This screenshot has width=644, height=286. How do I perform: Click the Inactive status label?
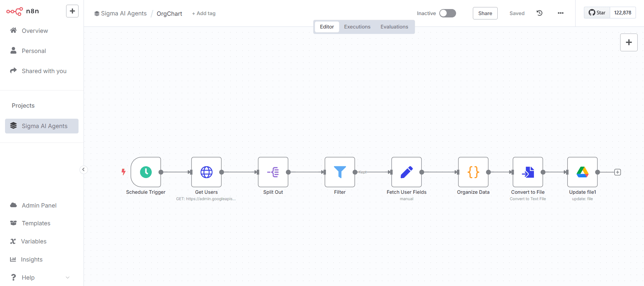pos(426,13)
